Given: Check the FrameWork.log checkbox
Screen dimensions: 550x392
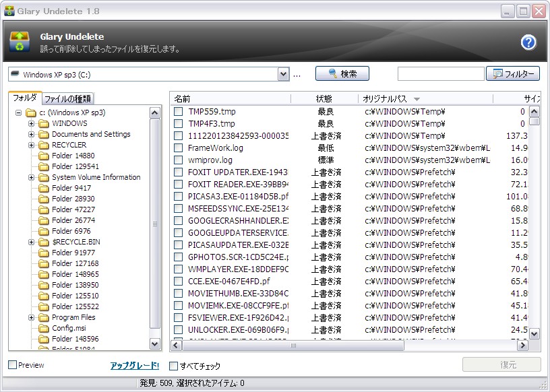Looking at the screenshot, I should click(x=179, y=148).
